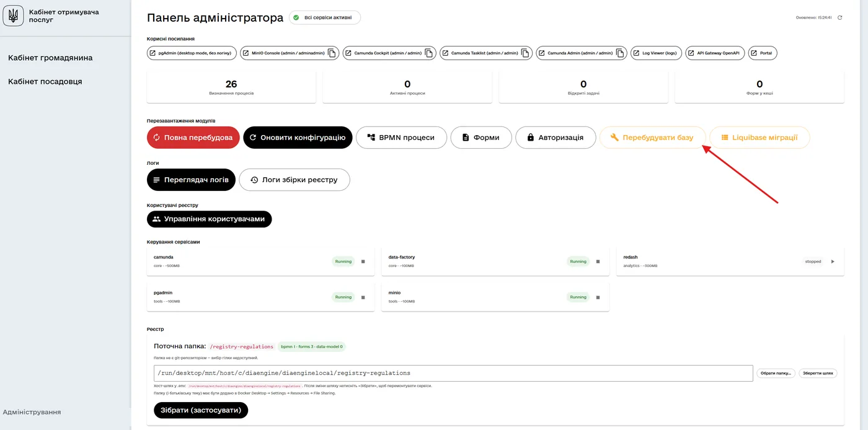This screenshot has width=868, height=430.
Task: Click the Перебудувати базу button
Action: 652,138
